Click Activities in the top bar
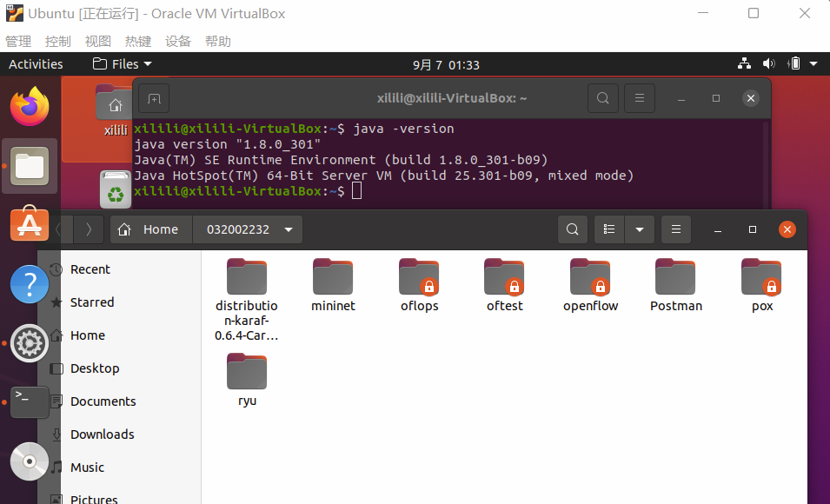 [x=36, y=64]
